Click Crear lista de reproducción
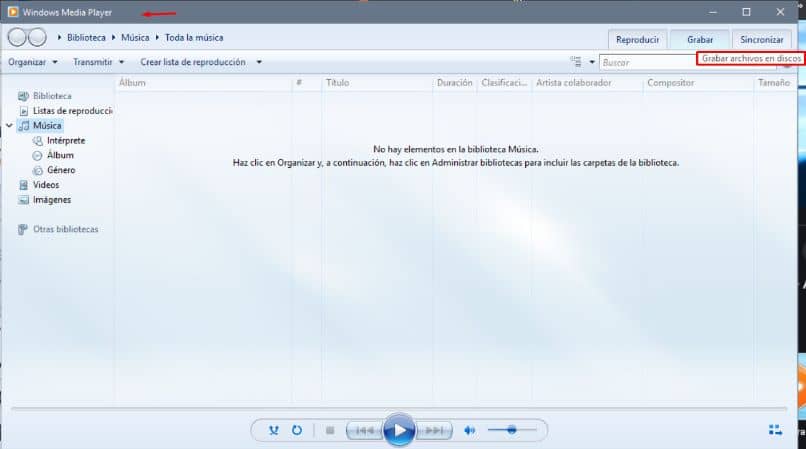Image resolution: width=806 pixels, height=449 pixels. point(193,62)
